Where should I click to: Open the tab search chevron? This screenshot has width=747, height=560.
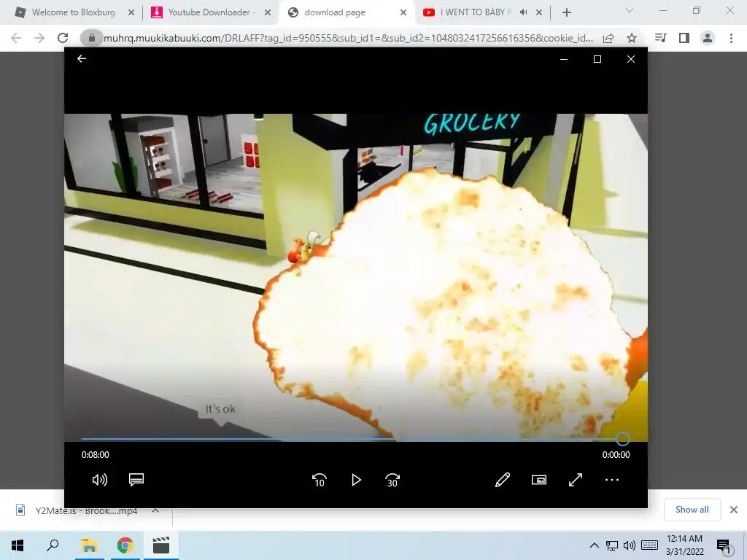630,10
